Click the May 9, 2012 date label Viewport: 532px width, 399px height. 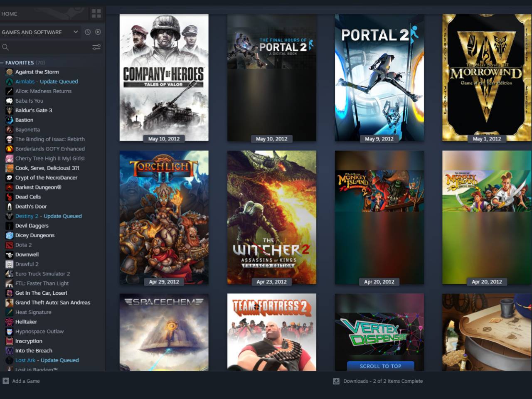tap(379, 139)
